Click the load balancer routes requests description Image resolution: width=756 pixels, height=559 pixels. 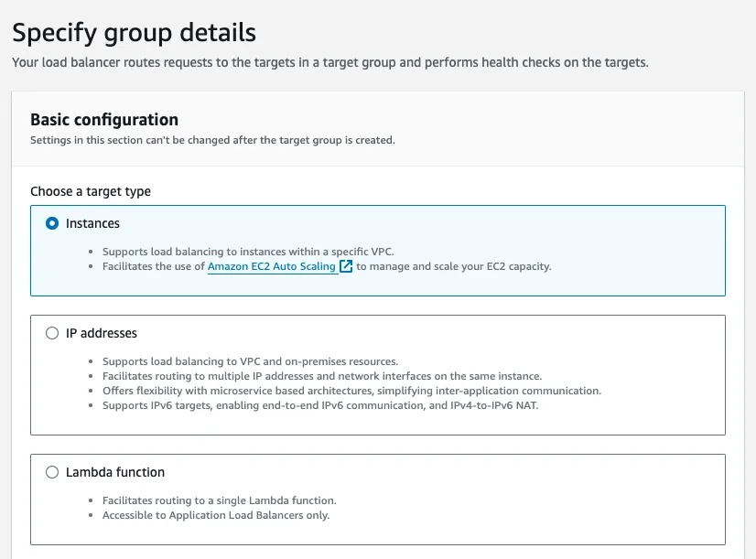point(330,62)
